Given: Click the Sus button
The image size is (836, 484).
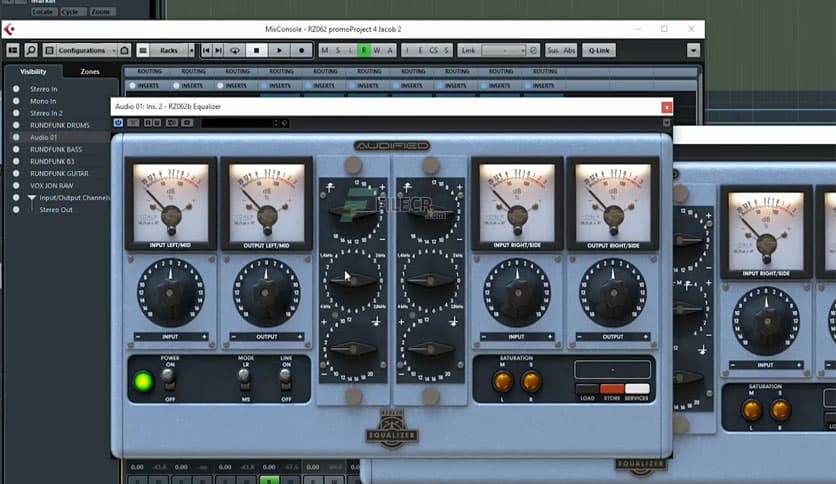Looking at the screenshot, I should coord(553,50).
